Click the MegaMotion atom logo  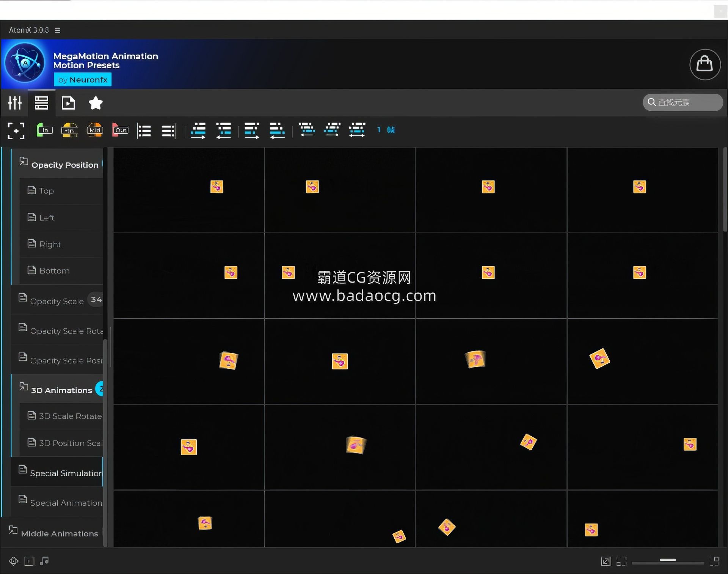click(25, 63)
